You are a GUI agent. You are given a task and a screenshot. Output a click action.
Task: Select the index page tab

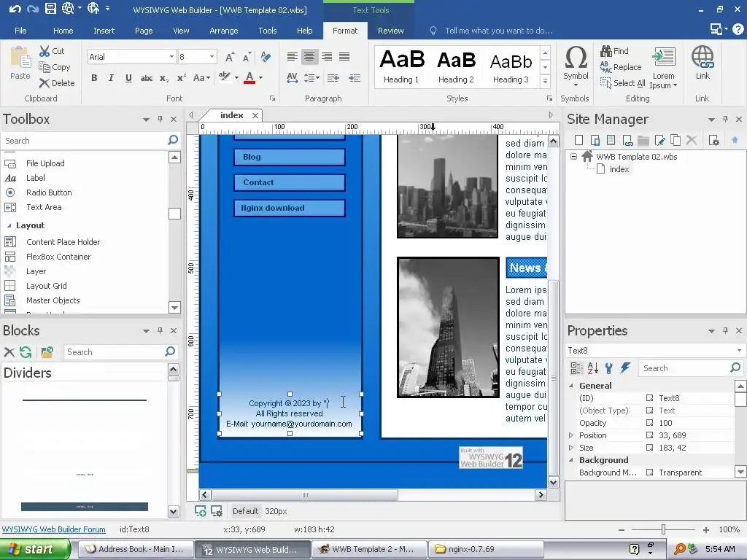point(231,115)
